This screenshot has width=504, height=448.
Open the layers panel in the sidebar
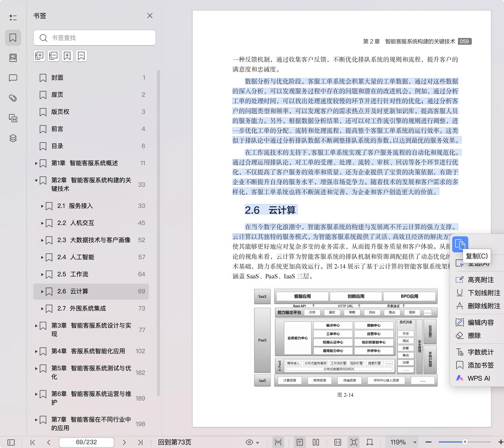tap(13, 138)
